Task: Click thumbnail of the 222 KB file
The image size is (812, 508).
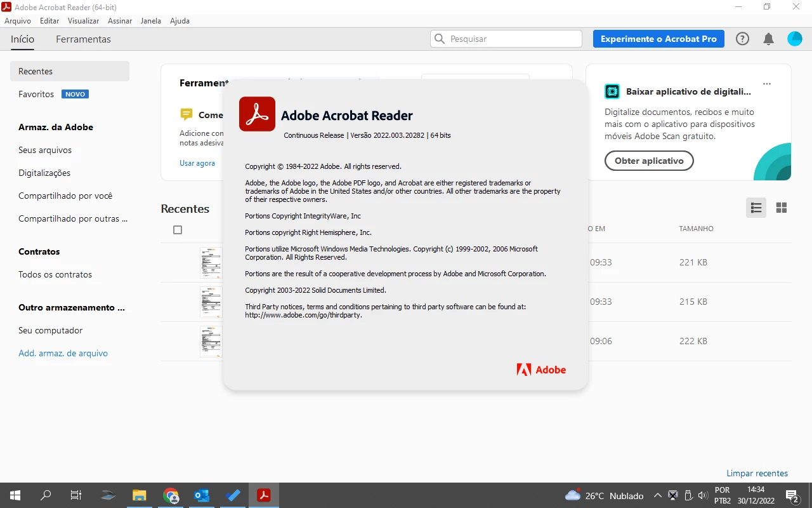Action: pyautogui.click(x=211, y=341)
